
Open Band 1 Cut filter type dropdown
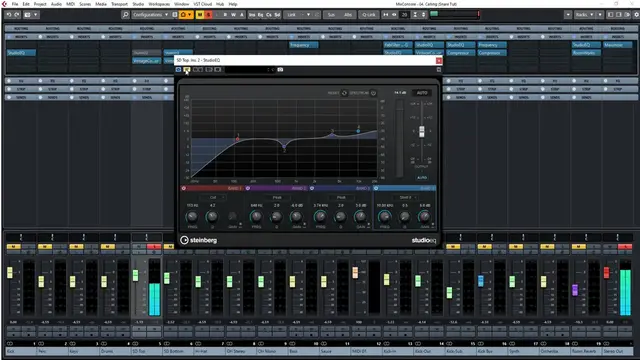(213, 198)
